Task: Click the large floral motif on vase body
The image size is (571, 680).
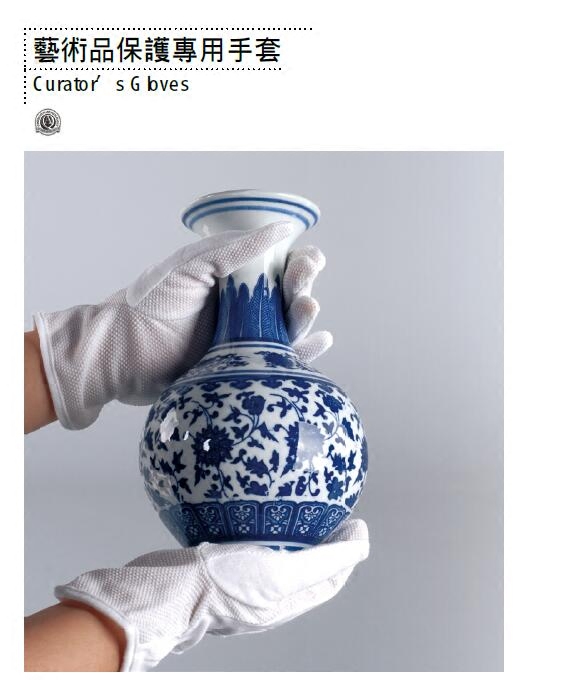Action: click(212, 448)
